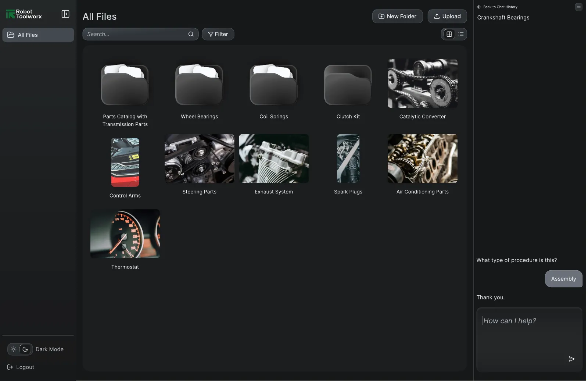Click the search magnifier icon

tap(191, 34)
